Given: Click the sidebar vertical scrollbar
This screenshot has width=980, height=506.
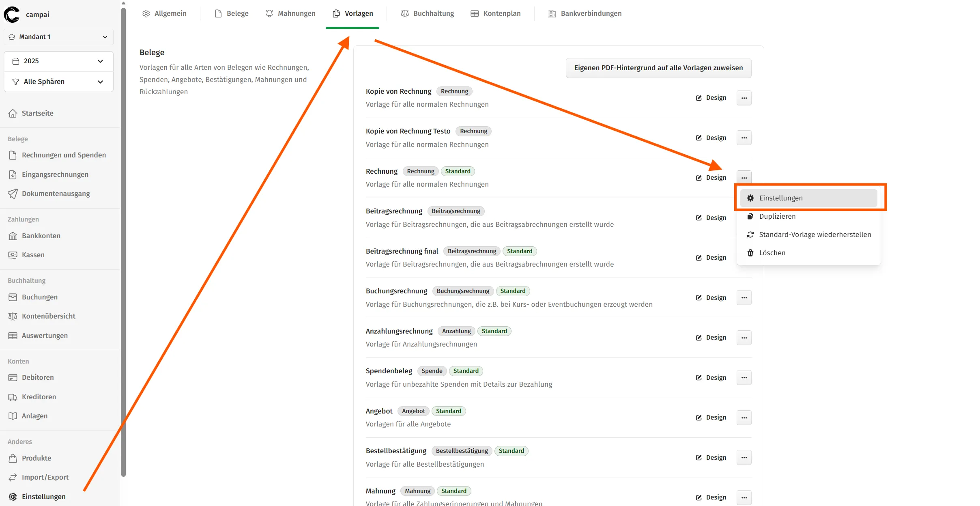Looking at the screenshot, I should pyautogui.click(x=123, y=243).
